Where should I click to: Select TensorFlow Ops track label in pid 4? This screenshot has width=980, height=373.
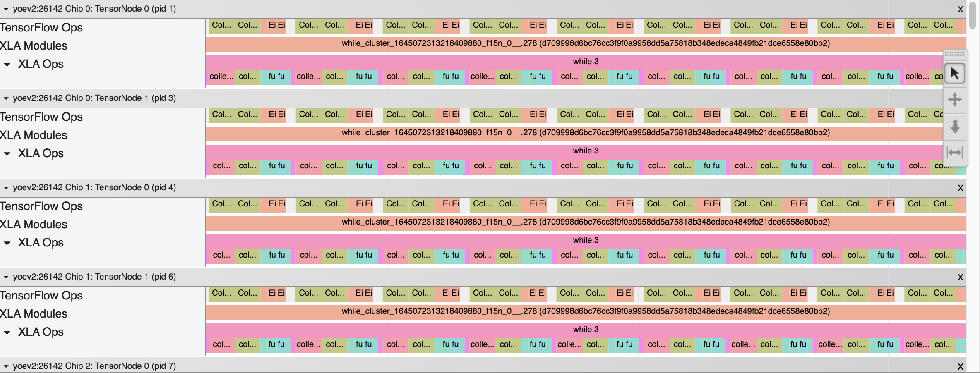[41, 206]
